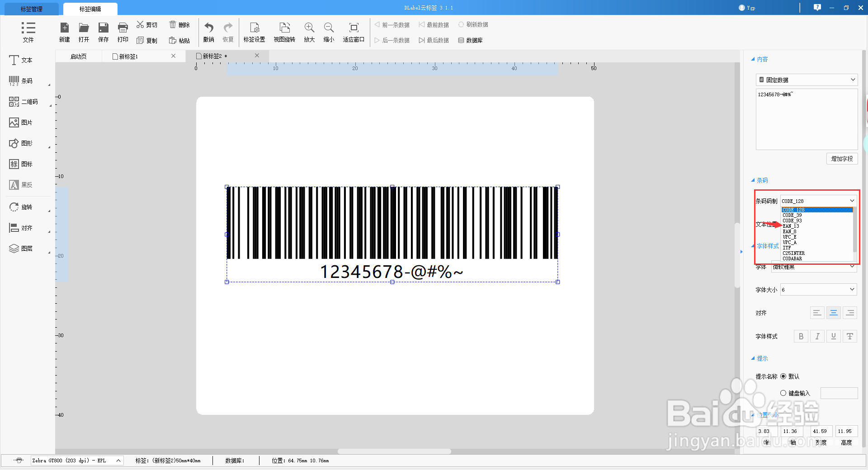The width and height of the screenshot is (868, 470).
Task: Click the 增加字段 add field button
Action: coord(842,159)
